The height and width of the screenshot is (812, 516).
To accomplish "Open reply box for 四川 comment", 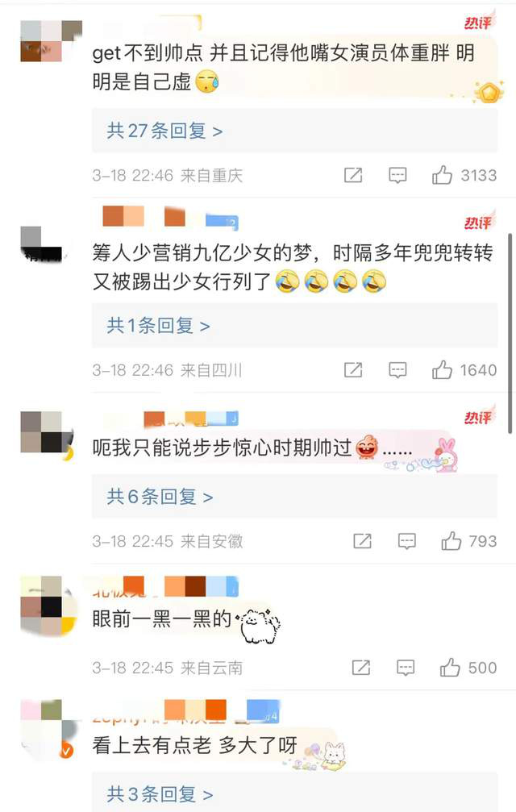I will (x=397, y=370).
